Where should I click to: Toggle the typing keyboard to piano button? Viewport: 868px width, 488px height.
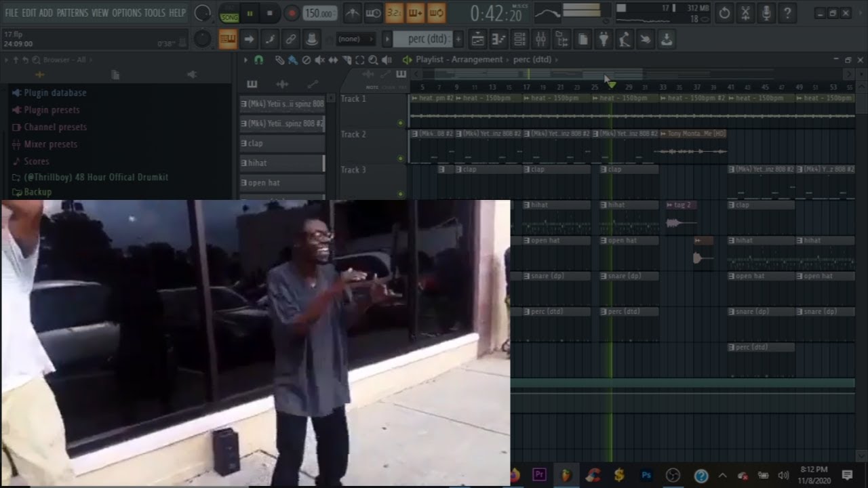(x=228, y=39)
